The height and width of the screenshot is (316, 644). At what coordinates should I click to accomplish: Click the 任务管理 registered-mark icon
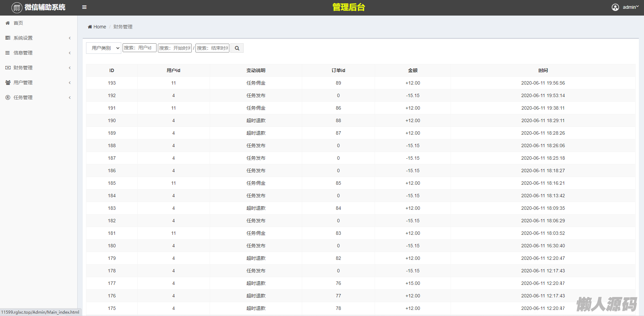[8, 97]
